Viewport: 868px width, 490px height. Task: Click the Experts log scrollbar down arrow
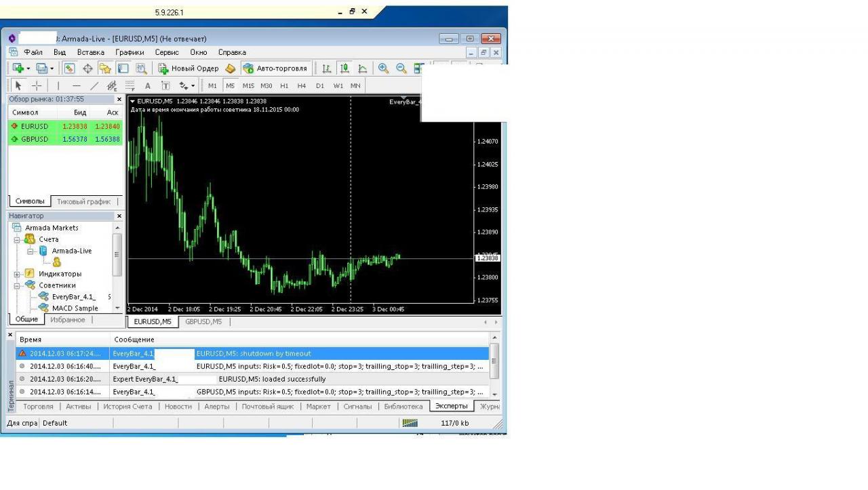[x=494, y=394]
